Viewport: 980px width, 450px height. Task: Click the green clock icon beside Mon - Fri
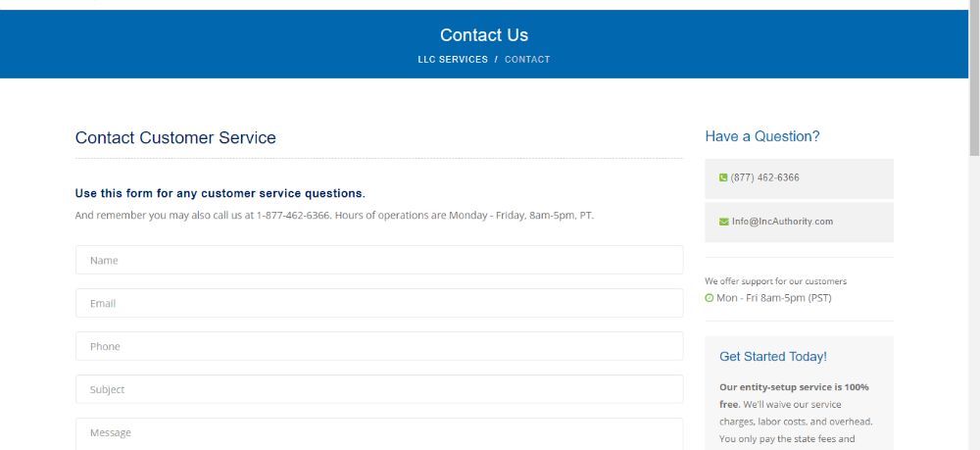click(x=709, y=298)
